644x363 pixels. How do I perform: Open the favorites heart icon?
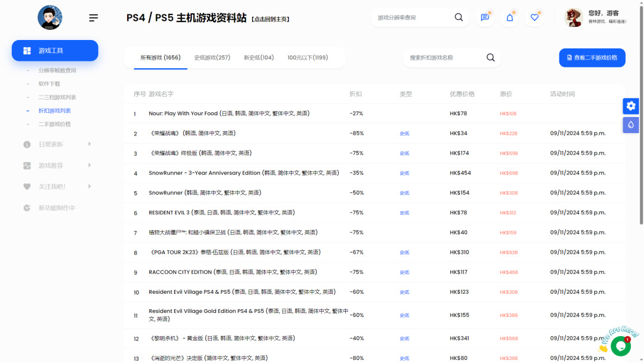pos(534,17)
